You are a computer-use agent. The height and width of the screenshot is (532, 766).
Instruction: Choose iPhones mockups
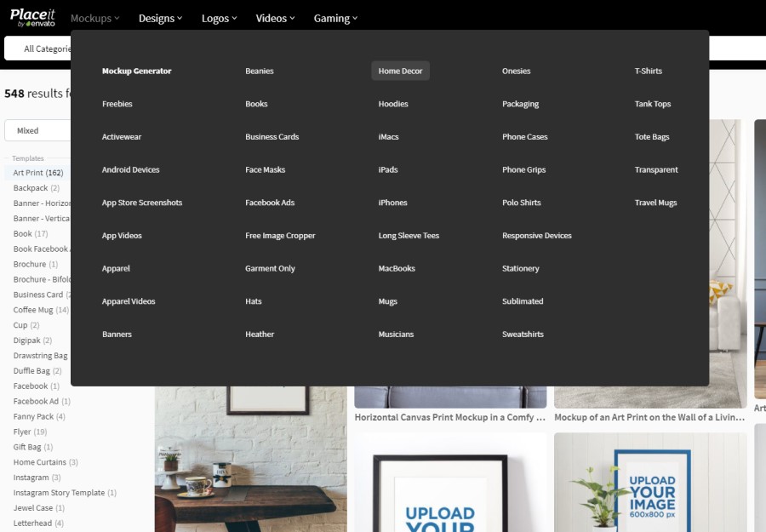pyautogui.click(x=392, y=203)
